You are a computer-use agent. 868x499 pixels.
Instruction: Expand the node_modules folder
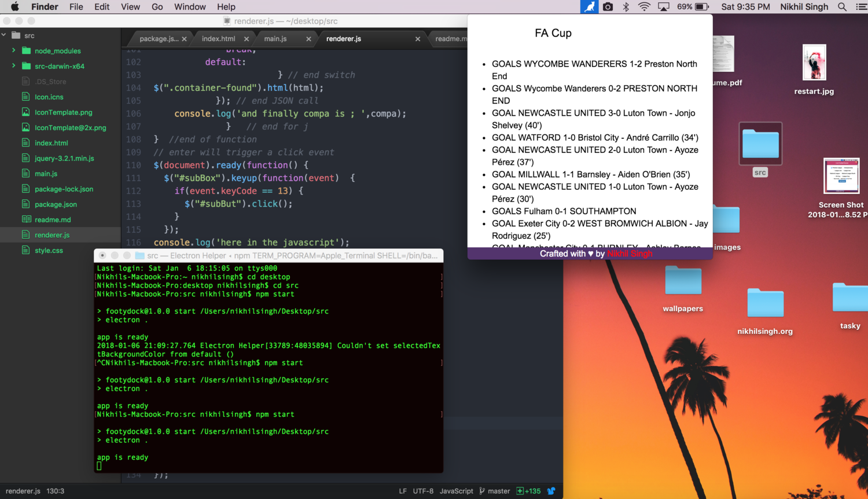[x=13, y=50]
